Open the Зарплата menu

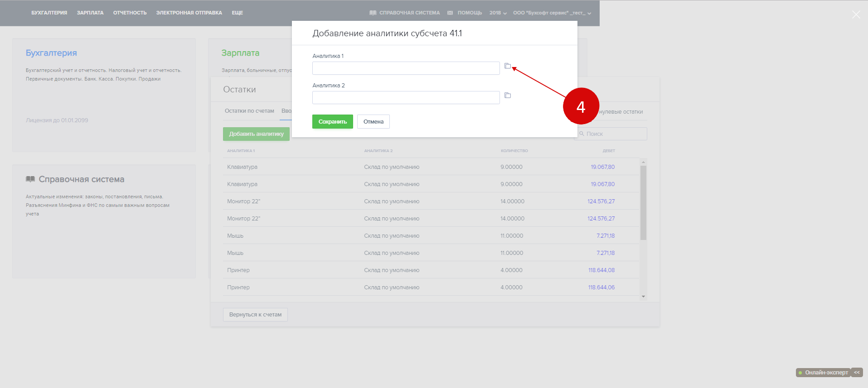90,13
